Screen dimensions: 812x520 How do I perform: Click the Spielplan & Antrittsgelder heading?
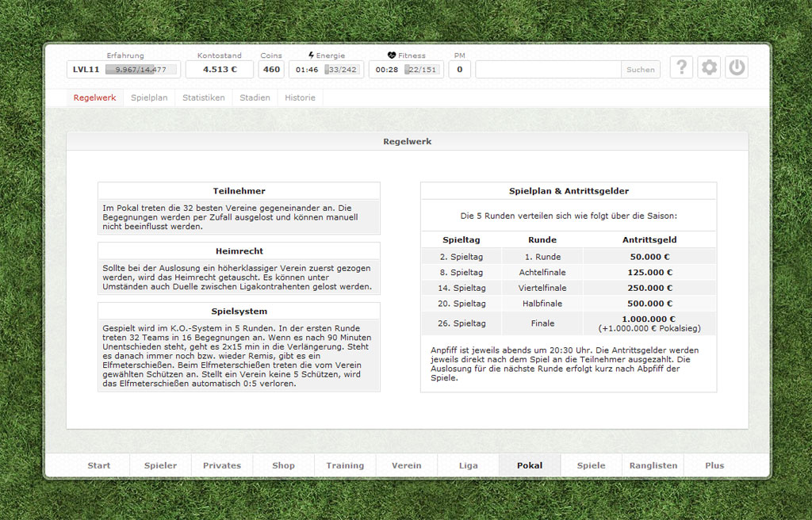click(x=569, y=190)
